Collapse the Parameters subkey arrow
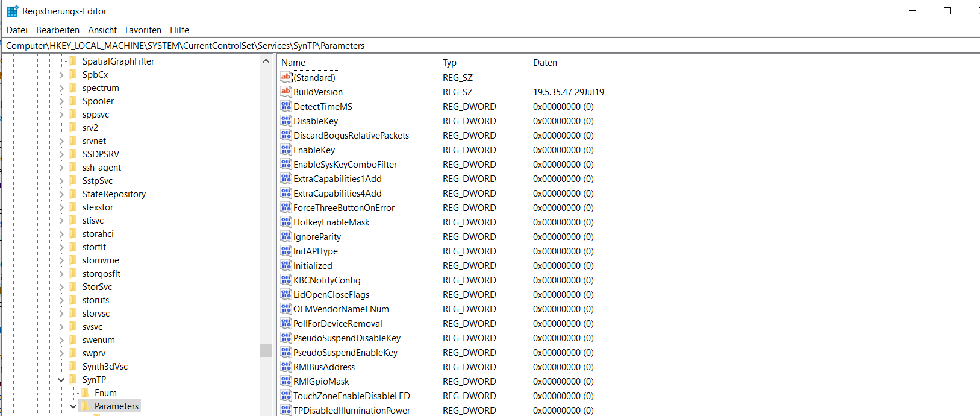This screenshot has height=416, width=980. (x=73, y=406)
